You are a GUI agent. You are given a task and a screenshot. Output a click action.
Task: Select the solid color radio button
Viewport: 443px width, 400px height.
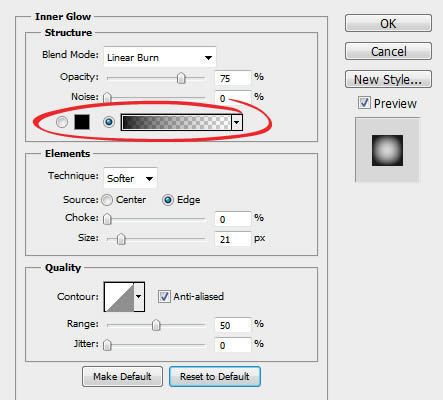(x=62, y=122)
